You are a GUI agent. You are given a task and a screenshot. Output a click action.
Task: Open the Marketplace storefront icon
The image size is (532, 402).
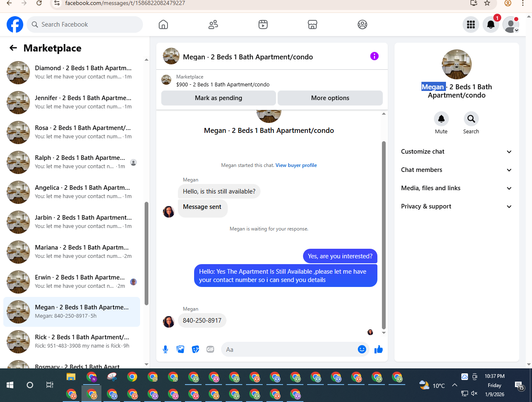[313, 25]
